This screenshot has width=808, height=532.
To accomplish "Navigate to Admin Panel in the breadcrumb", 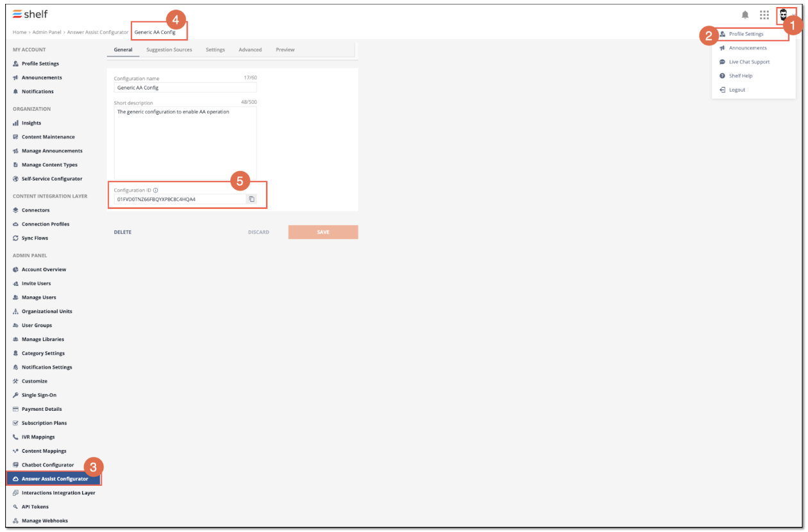I will pyautogui.click(x=46, y=32).
